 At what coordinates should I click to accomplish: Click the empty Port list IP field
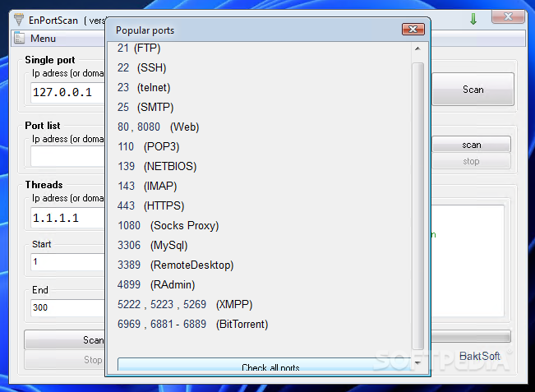point(67,156)
